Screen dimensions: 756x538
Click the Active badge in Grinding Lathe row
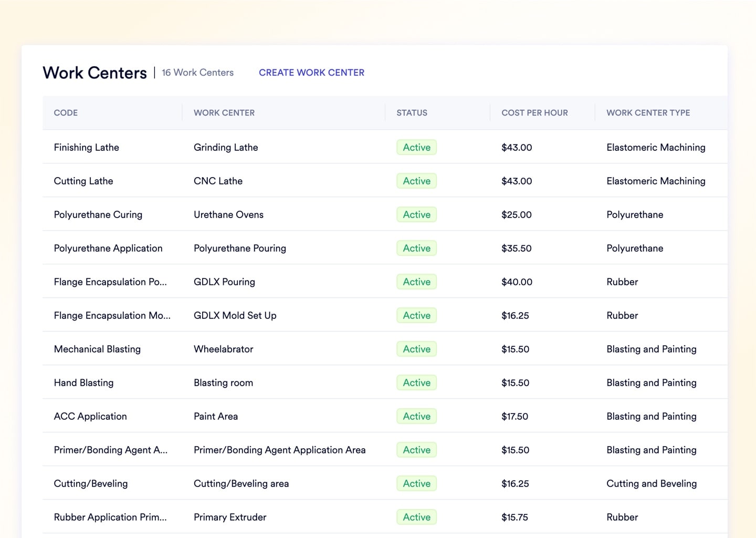coord(416,147)
